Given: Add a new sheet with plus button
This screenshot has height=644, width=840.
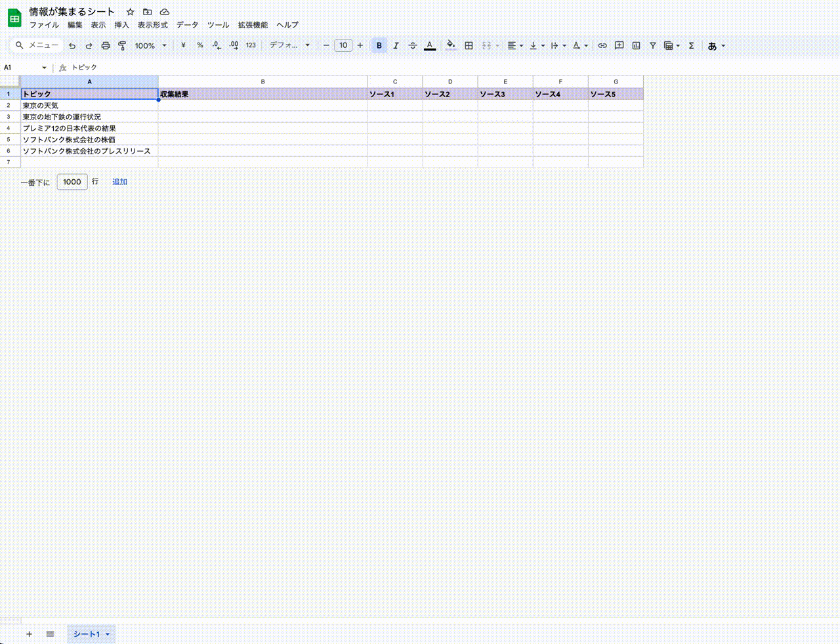Looking at the screenshot, I should (x=29, y=634).
